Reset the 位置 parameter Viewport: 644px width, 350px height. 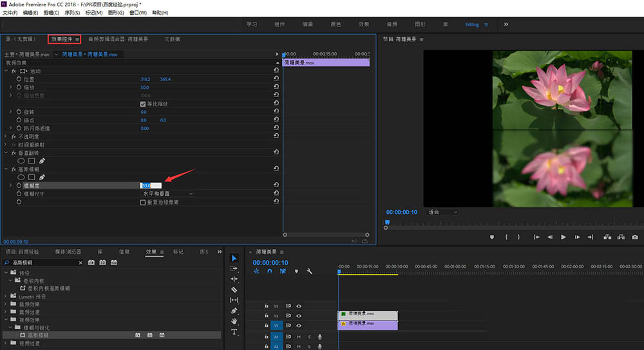[x=276, y=78]
